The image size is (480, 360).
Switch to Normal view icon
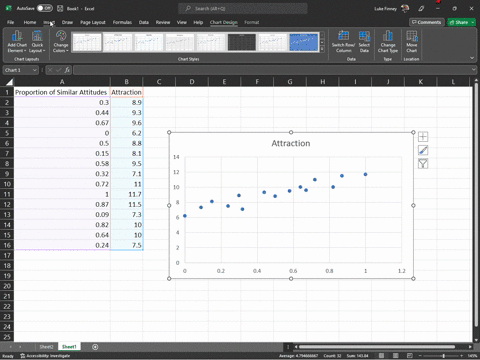381,356
